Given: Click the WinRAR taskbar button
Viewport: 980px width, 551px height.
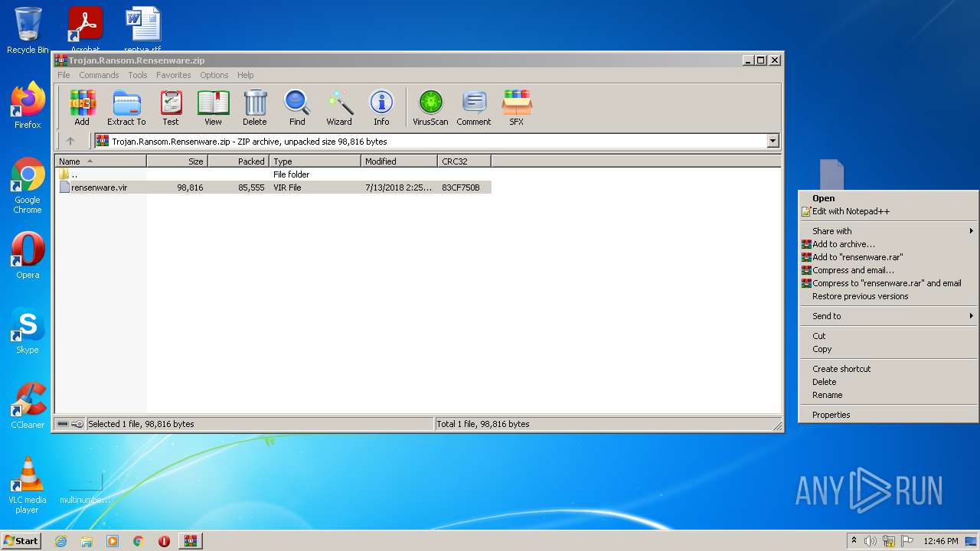Looking at the screenshot, I should (x=190, y=541).
